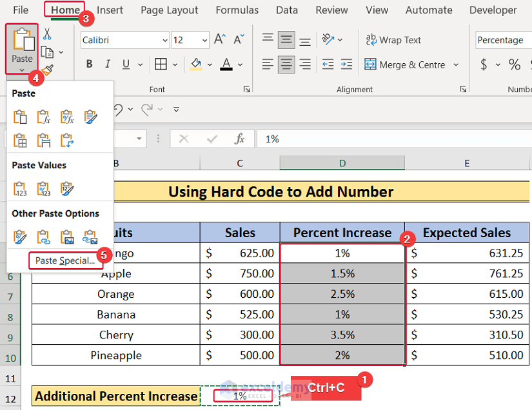
Task: Toggle Align Left
Action: click(268, 64)
